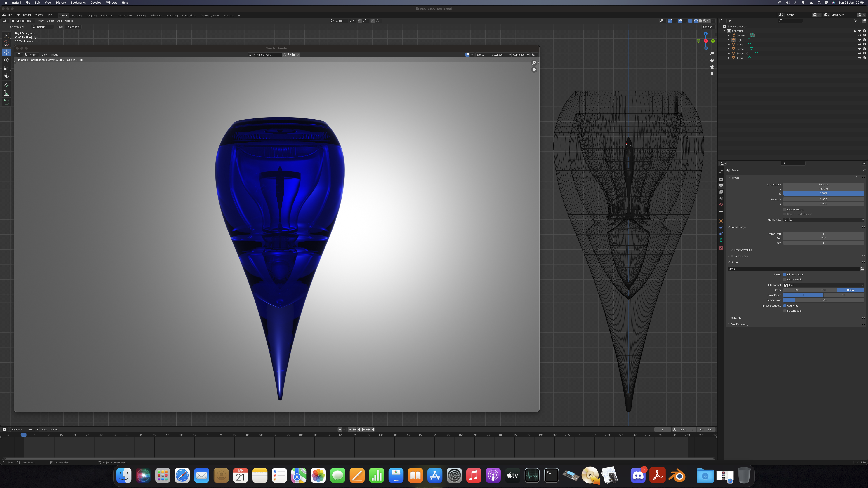Open Blender app in the Dock
The width and height of the screenshot is (868, 488).
(x=677, y=476)
